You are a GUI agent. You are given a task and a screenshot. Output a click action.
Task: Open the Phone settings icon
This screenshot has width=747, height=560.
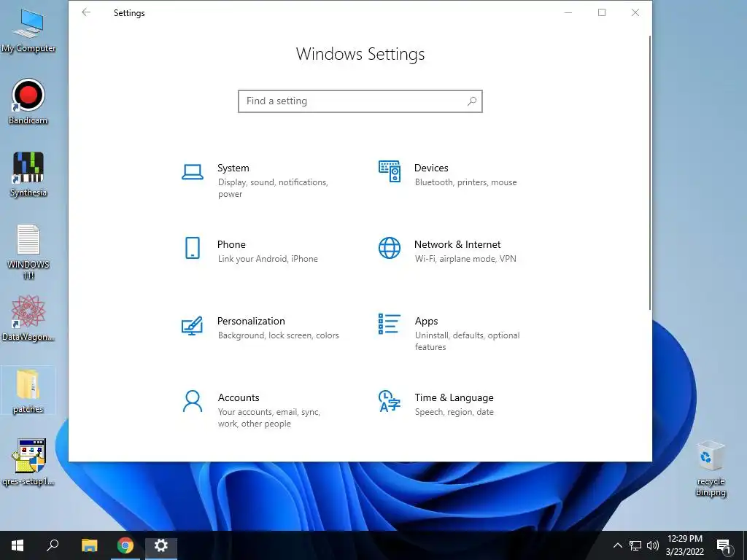point(193,248)
